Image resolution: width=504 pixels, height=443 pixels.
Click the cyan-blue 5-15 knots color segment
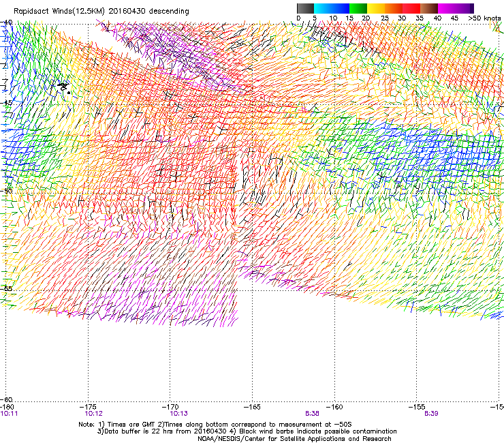tap(332, 8)
